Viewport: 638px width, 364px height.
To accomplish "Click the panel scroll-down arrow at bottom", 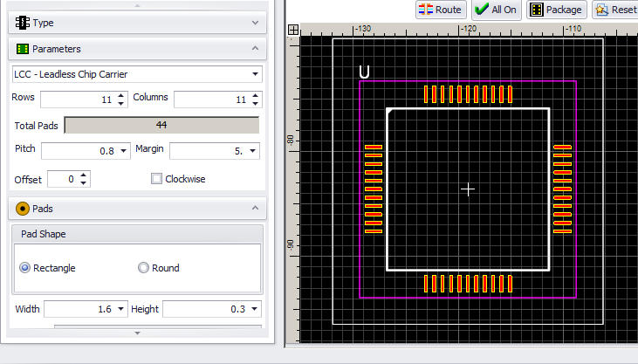I will pyautogui.click(x=137, y=333).
